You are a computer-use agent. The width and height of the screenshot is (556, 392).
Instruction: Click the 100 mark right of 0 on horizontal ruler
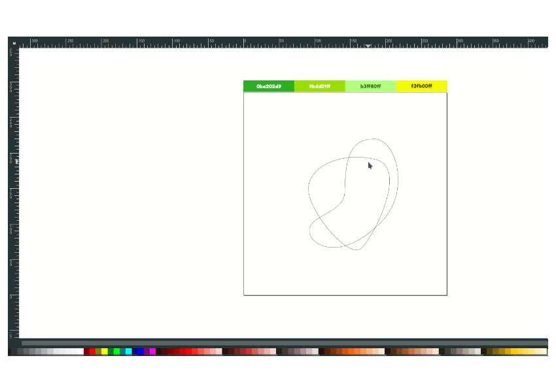click(318, 41)
